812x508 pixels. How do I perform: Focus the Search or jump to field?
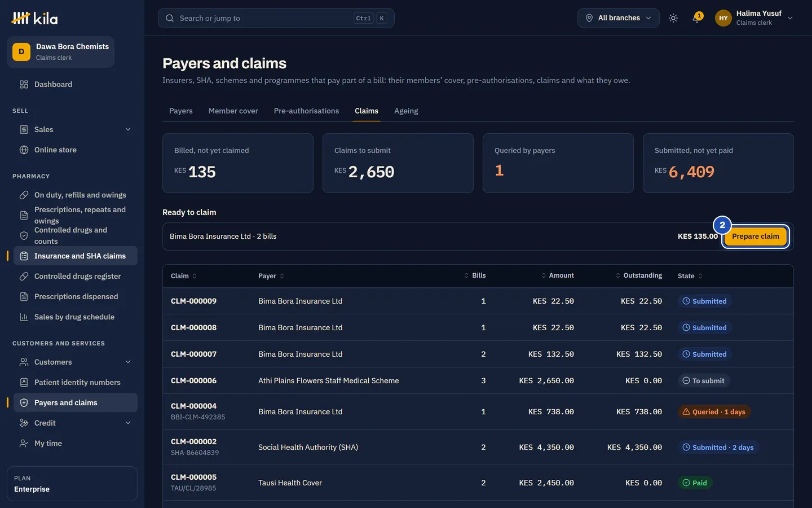[x=276, y=18]
